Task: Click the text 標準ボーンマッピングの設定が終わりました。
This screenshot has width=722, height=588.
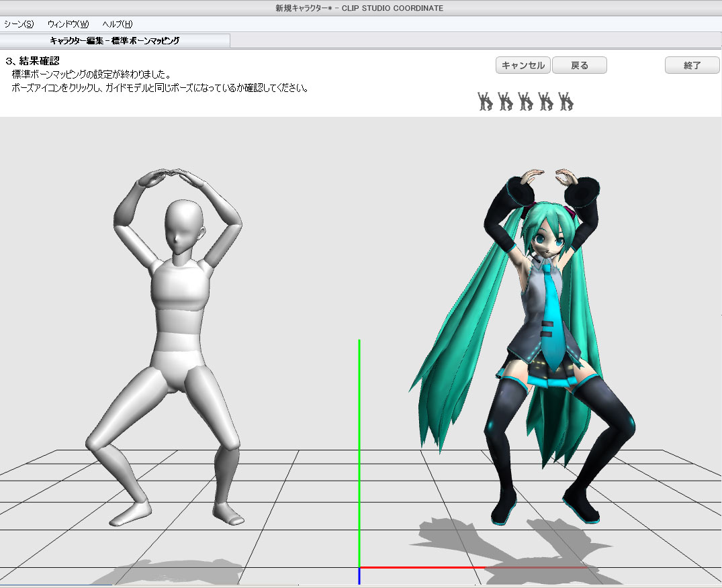Action: pyautogui.click(x=91, y=74)
